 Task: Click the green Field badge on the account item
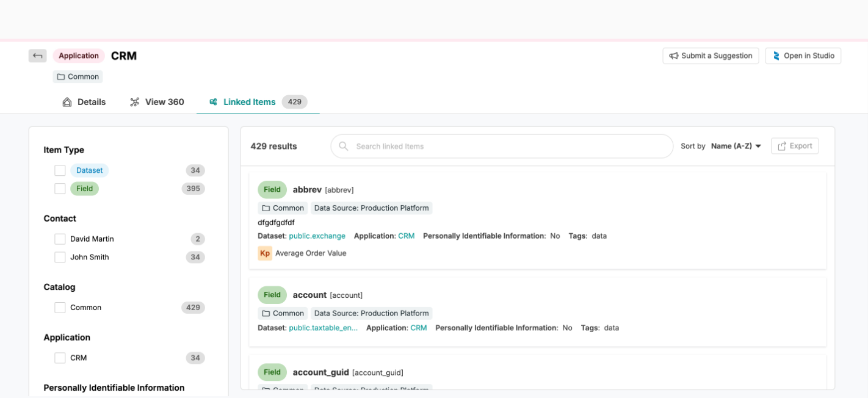tap(272, 295)
